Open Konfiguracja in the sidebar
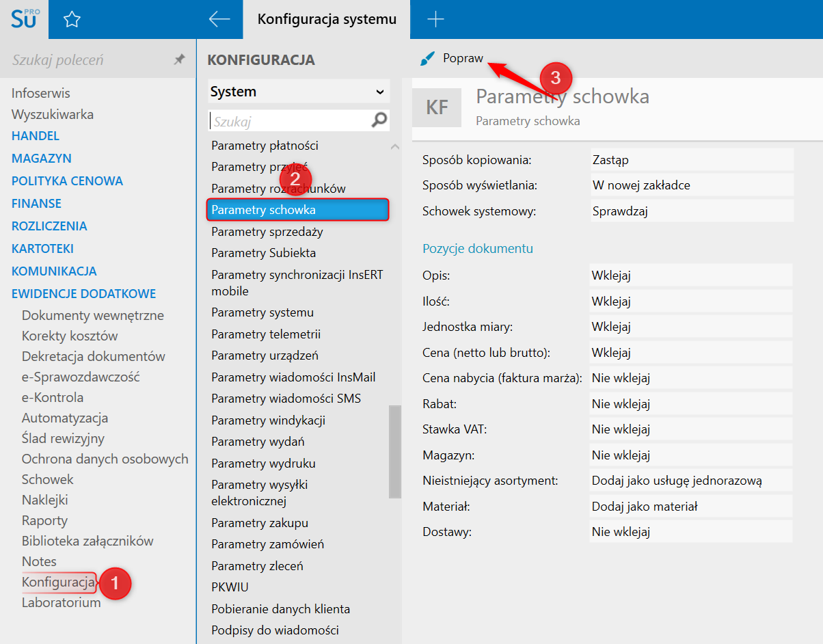Image resolution: width=823 pixels, height=644 pixels. 58,582
